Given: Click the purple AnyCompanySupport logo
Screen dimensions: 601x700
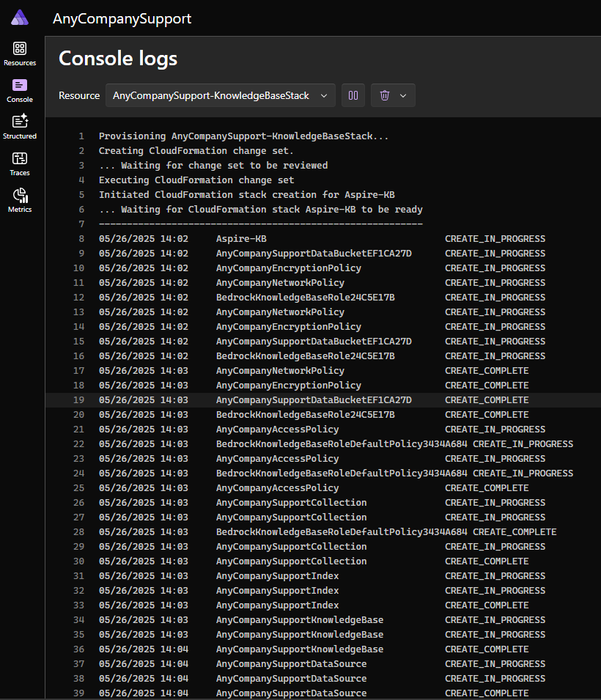Looking at the screenshot, I should pos(19,17).
